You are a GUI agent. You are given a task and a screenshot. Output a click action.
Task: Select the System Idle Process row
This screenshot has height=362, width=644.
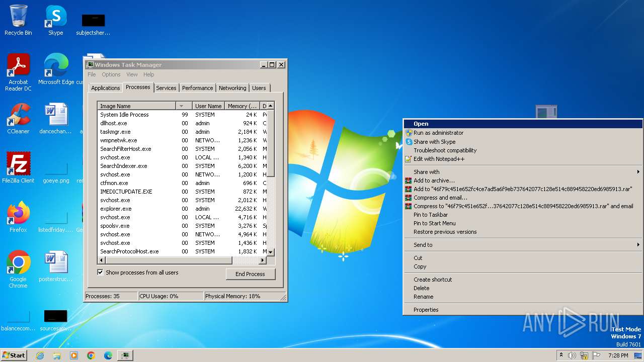(x=182, y=115)
